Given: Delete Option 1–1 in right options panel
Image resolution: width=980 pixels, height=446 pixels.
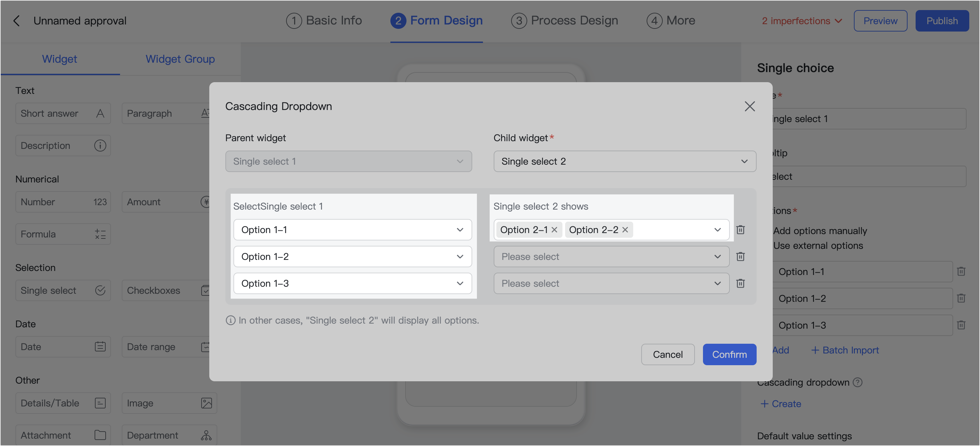Looking at the screenshot, I should 961,272.
